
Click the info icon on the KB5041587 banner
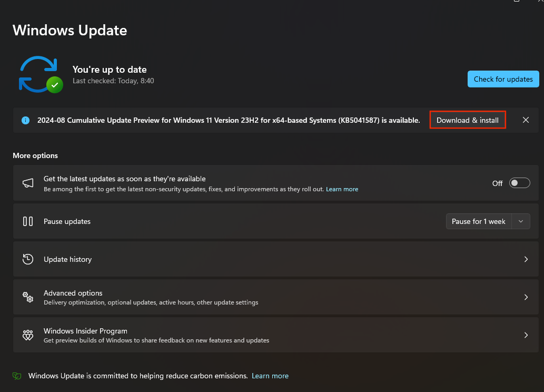pyautogui.click(x=25, y=120)
